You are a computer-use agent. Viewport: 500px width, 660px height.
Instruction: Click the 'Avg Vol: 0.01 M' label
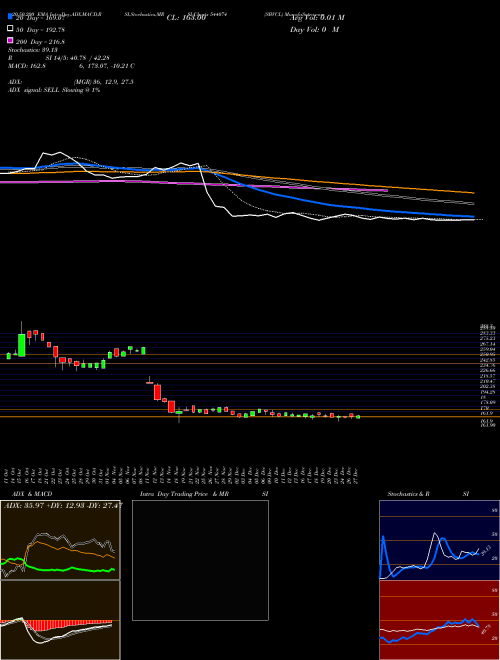(x=317, y=18)
